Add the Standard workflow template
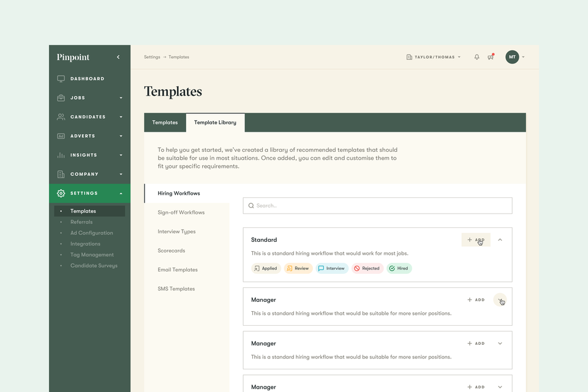Screen dimensions: 588x392 (x=476, y=239)
